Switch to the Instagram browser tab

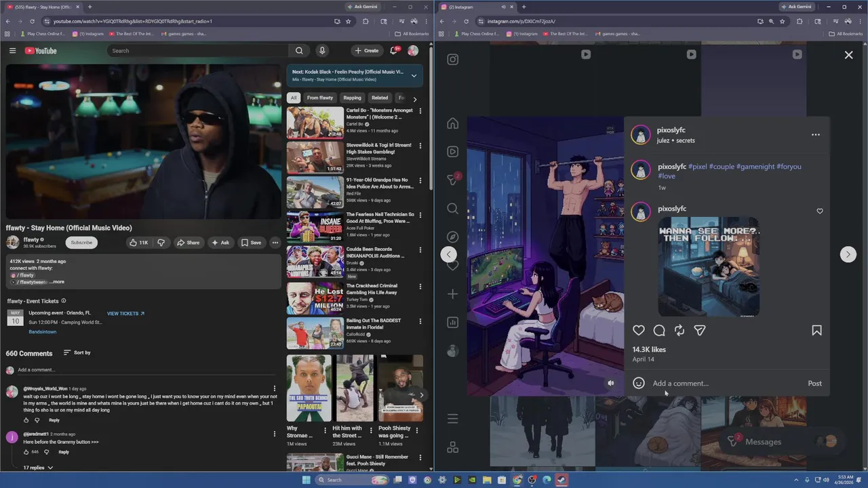[473, 7]
